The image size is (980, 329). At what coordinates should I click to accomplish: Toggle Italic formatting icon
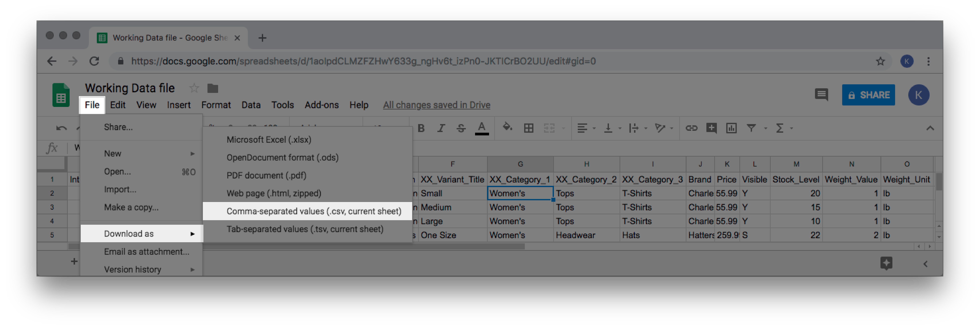point(441,128)
